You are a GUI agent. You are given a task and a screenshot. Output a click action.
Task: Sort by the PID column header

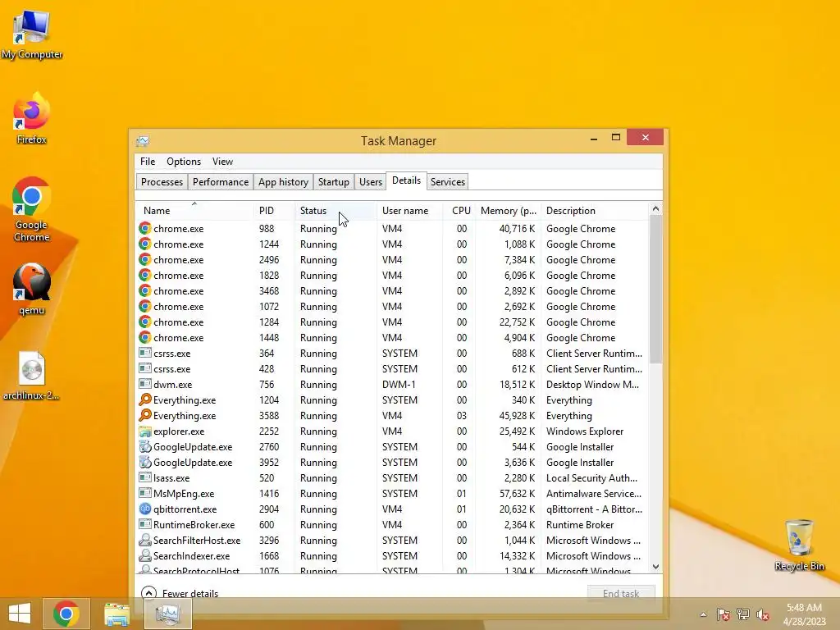pos(274,211)
